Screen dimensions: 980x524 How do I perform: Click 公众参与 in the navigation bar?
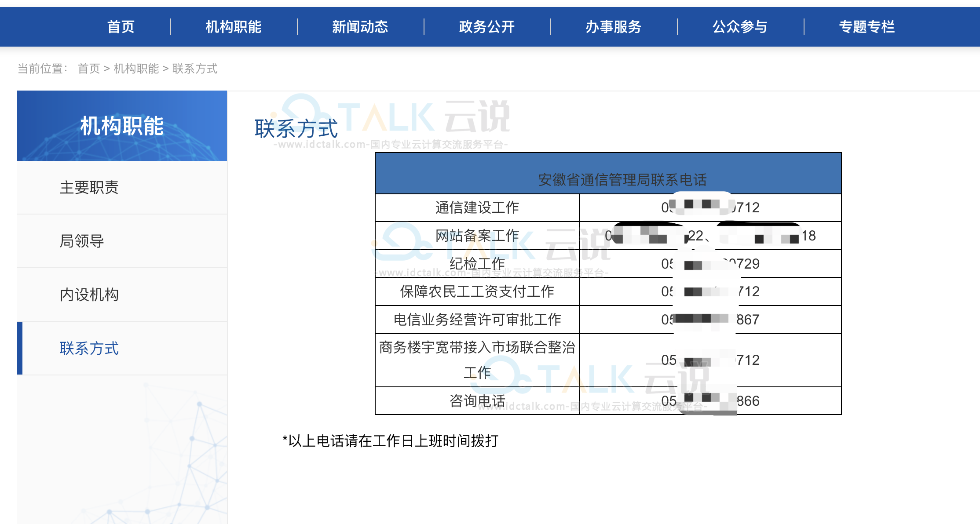pyautogui.click(x=740, y=27)
